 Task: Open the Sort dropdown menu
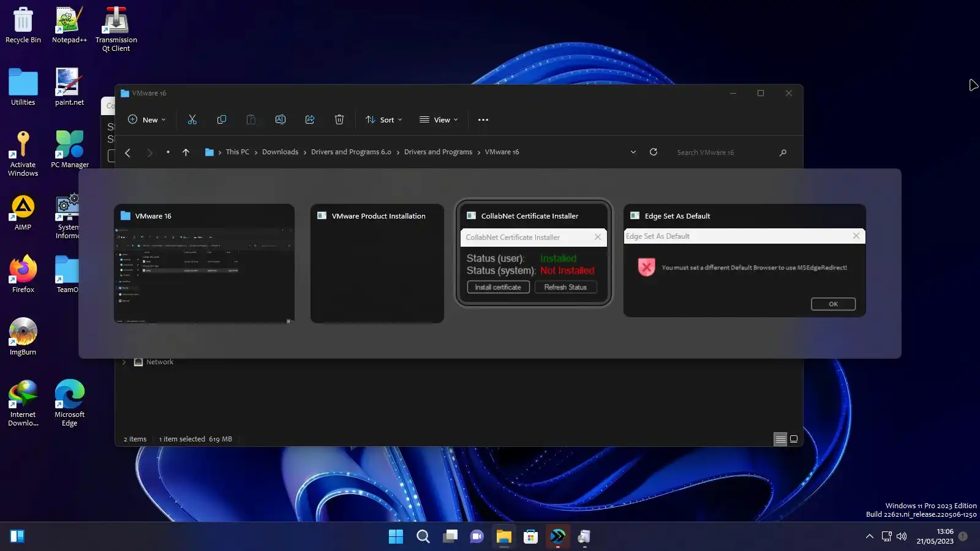(x=384, y=120)
